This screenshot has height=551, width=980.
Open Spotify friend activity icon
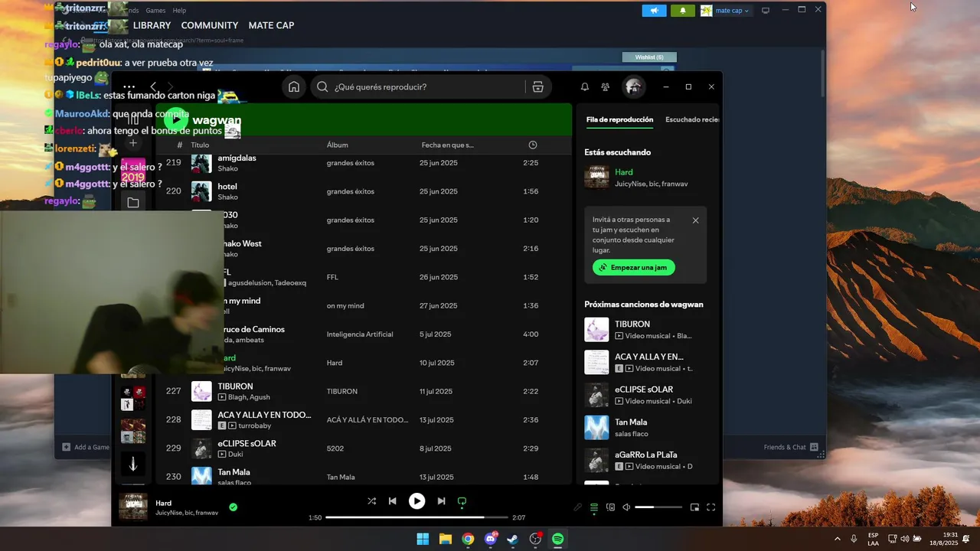pos(606,86)
